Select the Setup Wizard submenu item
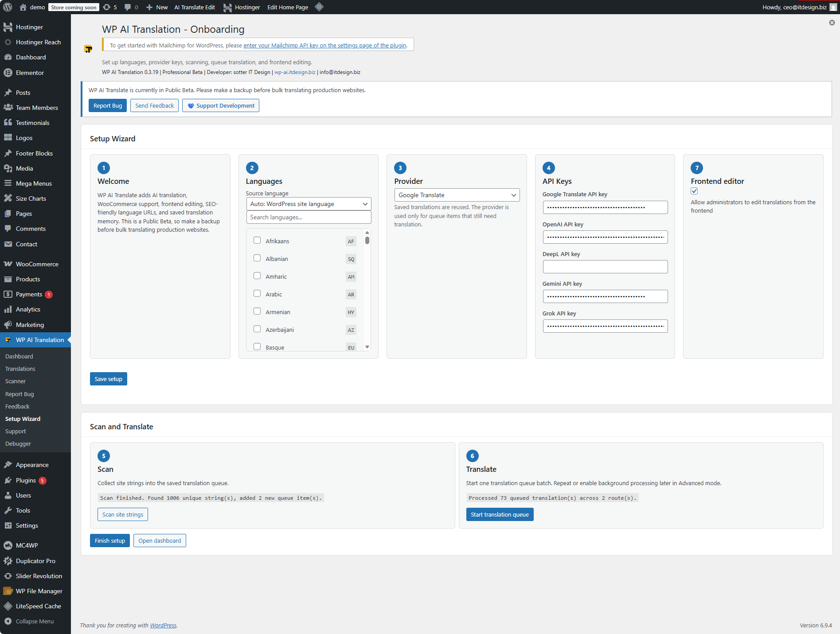840x634 pixels. click(23, 419)
